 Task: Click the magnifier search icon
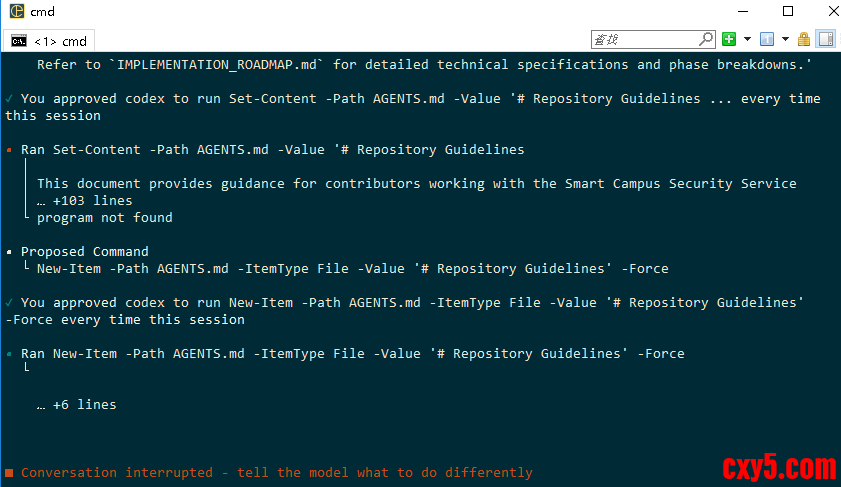pyautogui.click(x=707, y=40)
